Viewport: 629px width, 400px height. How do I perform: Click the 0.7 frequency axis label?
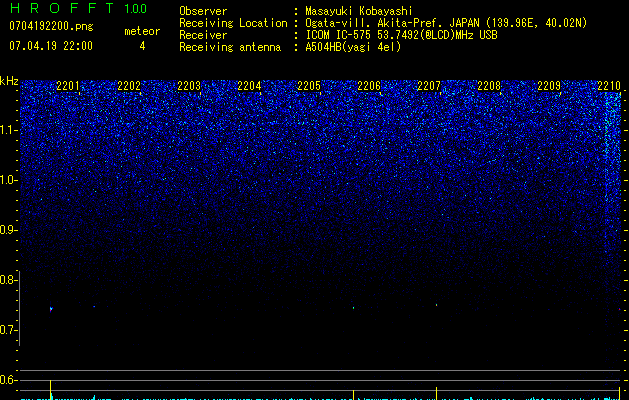[x=8, y=330]
